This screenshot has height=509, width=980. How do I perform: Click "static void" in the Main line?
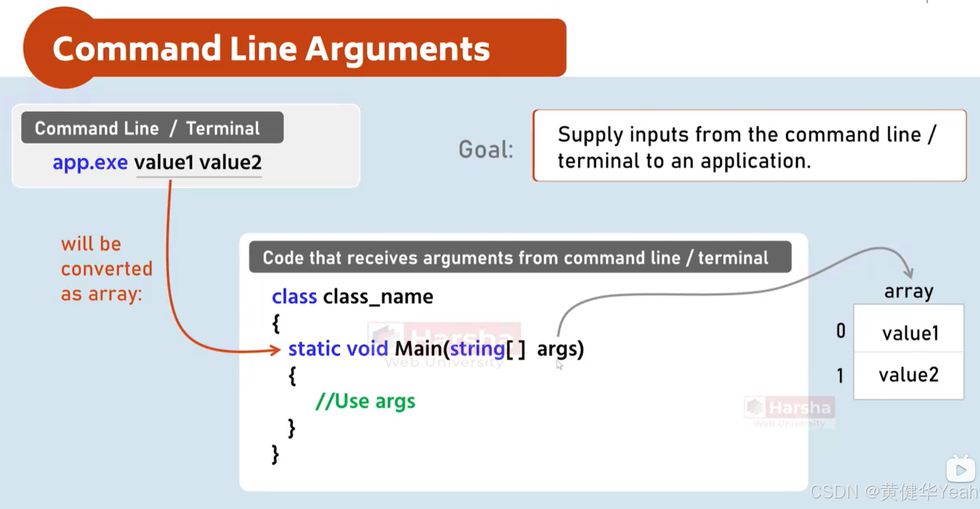(338, 349)
